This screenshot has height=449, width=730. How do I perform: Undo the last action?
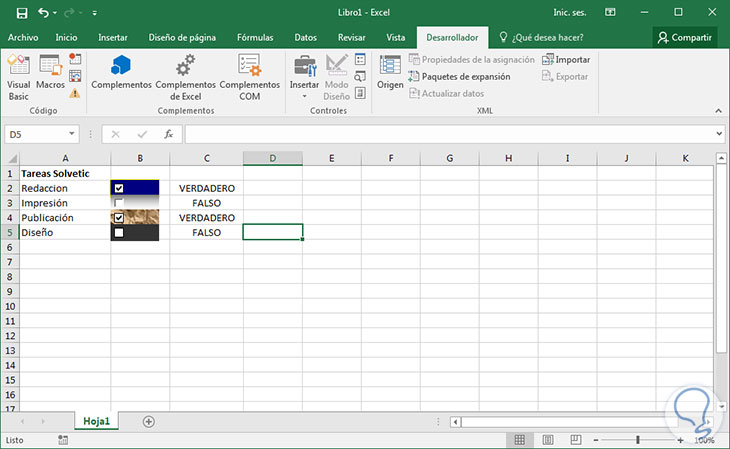(x=43, y=13)
